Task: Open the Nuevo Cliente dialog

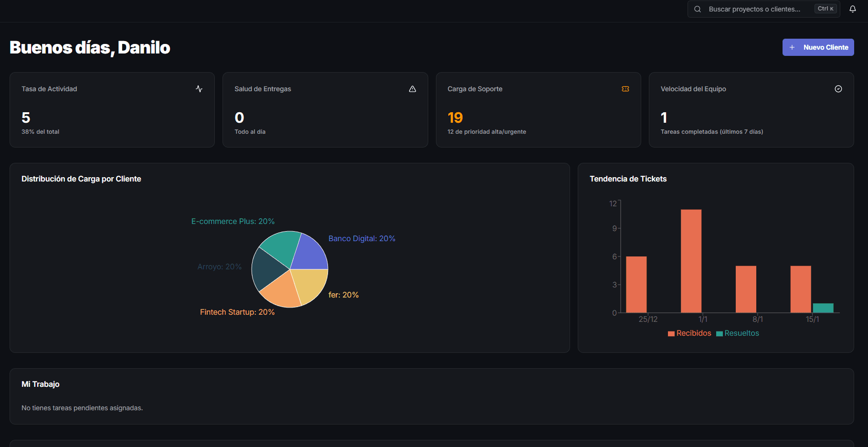Action: click(x=818, y=47)
